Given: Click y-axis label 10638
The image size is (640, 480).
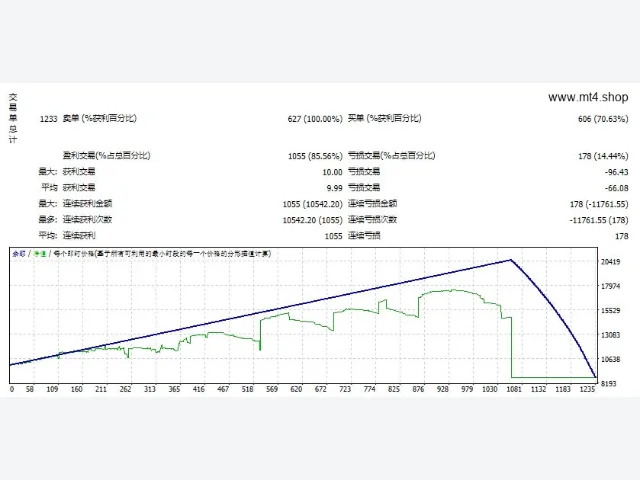Looking at the screenshot, I should tap(610, 359).
